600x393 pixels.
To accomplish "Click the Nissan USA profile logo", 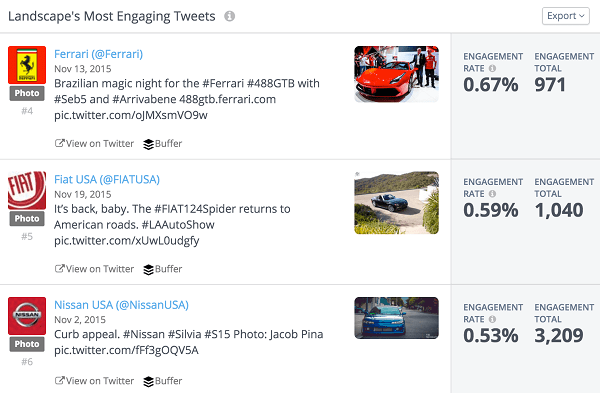I will pyautogui.click(x=27, y=316).
